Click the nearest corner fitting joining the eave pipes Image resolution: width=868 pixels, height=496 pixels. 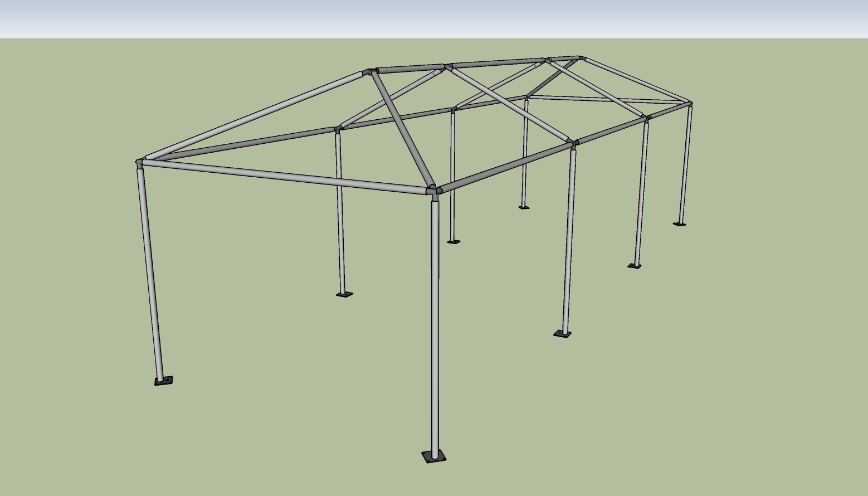tap(433, 192)
